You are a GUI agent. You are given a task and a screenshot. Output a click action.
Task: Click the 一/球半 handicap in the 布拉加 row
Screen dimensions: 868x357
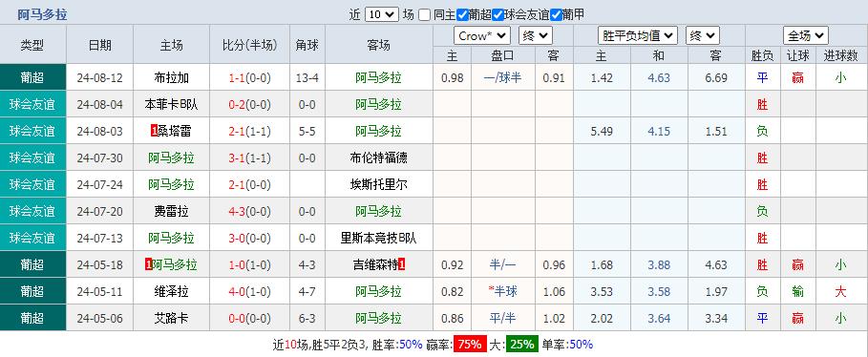(x=502, y=78)
